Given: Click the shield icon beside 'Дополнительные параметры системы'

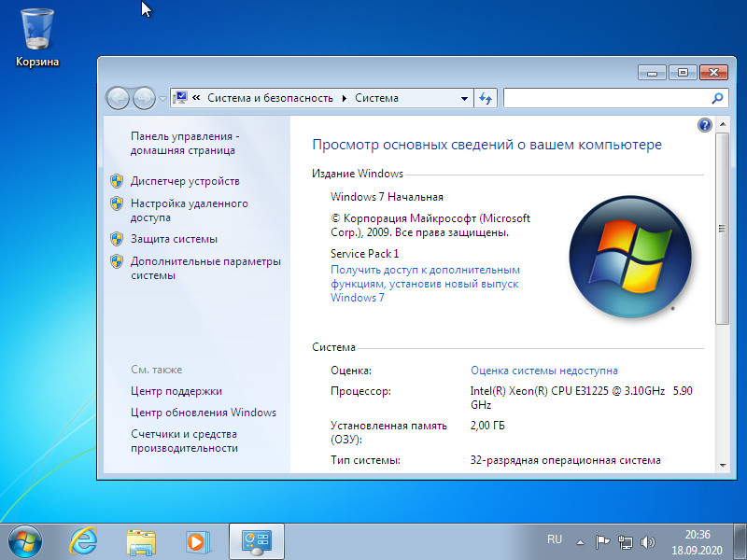Looking at the screenshot, I should click(117, 261).
